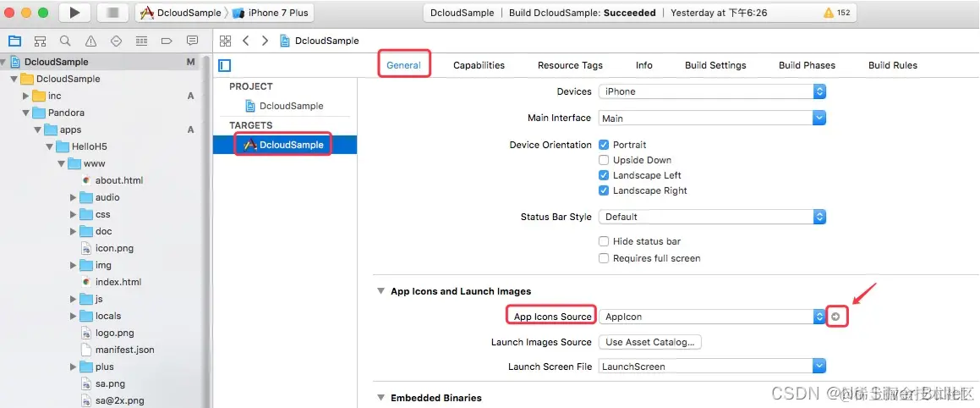
Task: Switch to the Build Phases tab
Action: coord(807,65)
